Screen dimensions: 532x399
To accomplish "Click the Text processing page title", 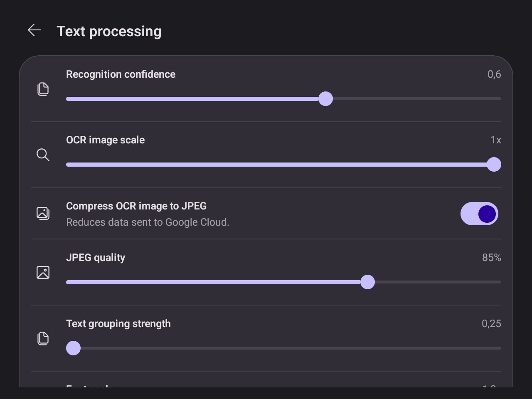I will 109,31.
